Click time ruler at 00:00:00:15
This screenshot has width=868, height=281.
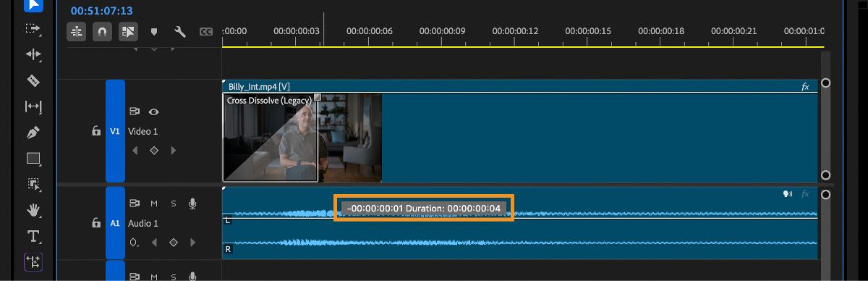coord(588,31)
